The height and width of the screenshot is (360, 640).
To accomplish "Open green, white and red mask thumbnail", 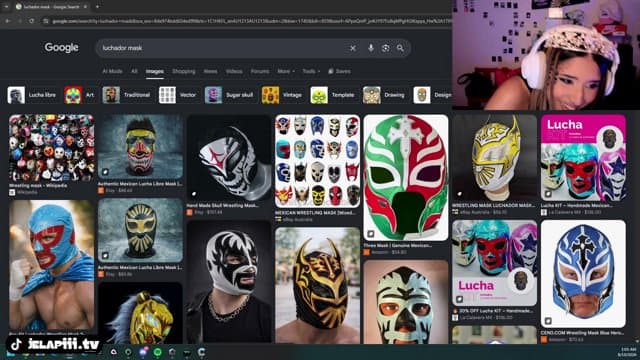I will coord(406,178).
